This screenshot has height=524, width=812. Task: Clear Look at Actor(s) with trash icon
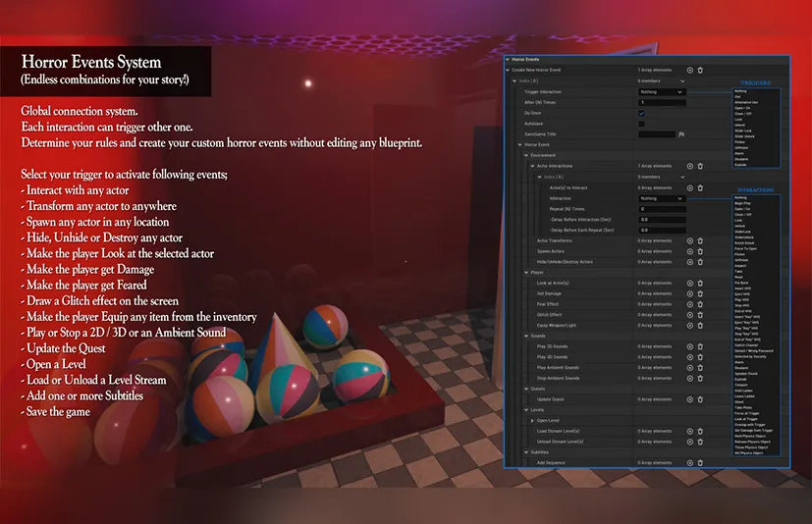pyautogui.click(x=700, y=284)
